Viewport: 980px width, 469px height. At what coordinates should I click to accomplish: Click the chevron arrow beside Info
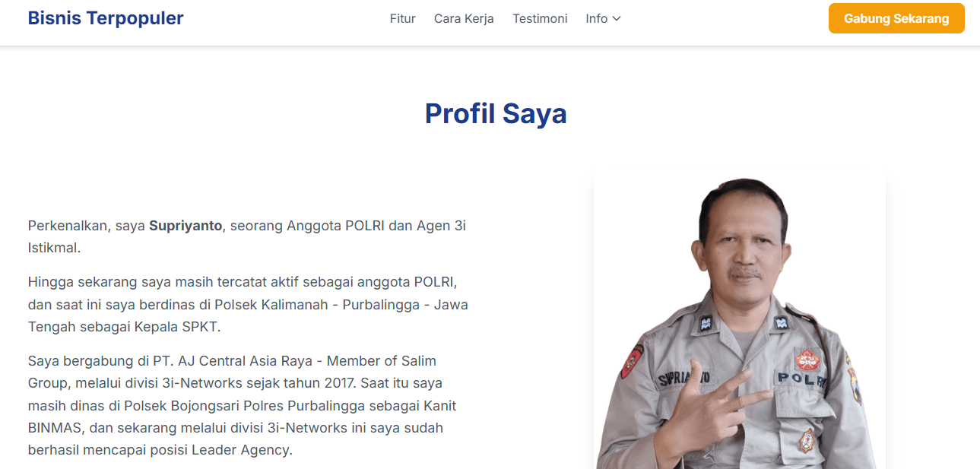(x=617, y=19)
